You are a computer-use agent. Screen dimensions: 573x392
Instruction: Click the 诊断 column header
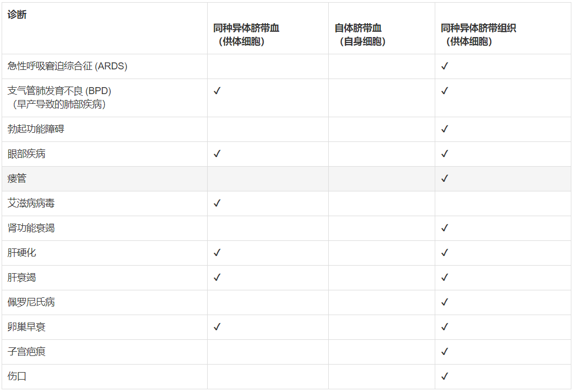point(17,15)
